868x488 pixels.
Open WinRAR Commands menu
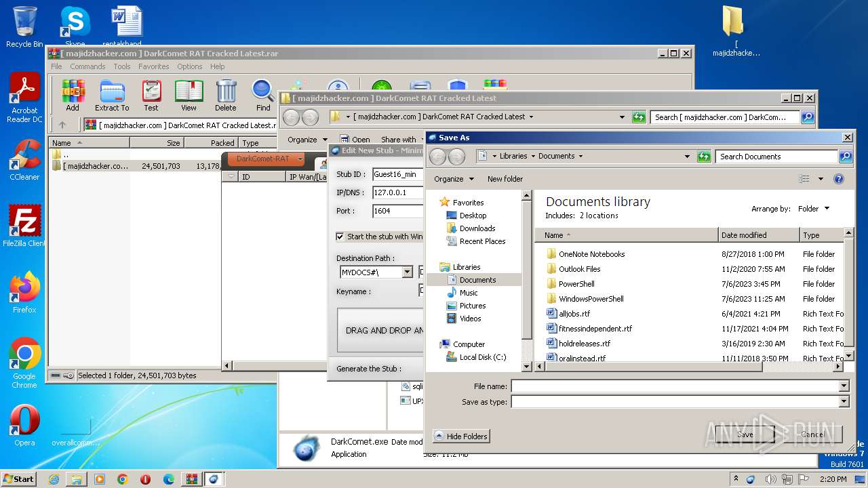87,66
